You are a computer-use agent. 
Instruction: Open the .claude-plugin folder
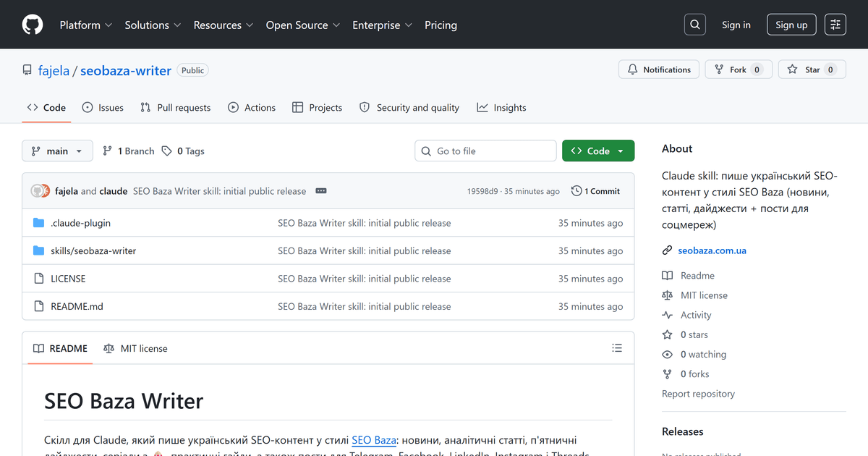[80, 223]
